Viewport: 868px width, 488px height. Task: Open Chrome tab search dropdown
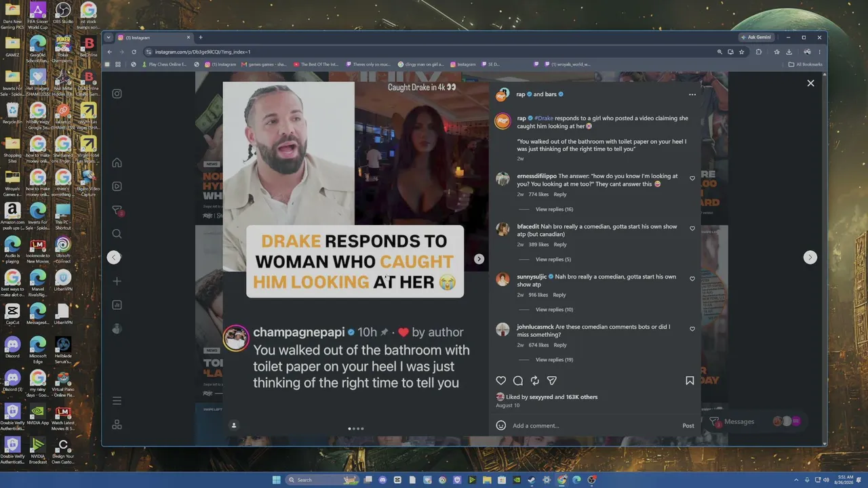click(108, 37)
